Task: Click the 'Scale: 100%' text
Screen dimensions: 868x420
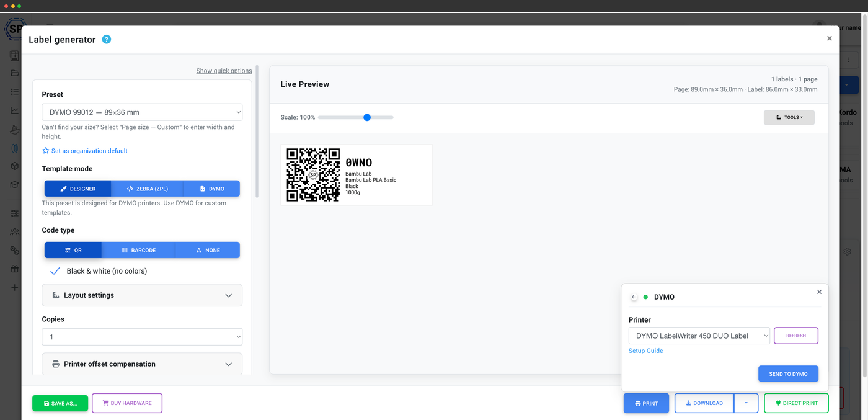Action: pos(298,117)
